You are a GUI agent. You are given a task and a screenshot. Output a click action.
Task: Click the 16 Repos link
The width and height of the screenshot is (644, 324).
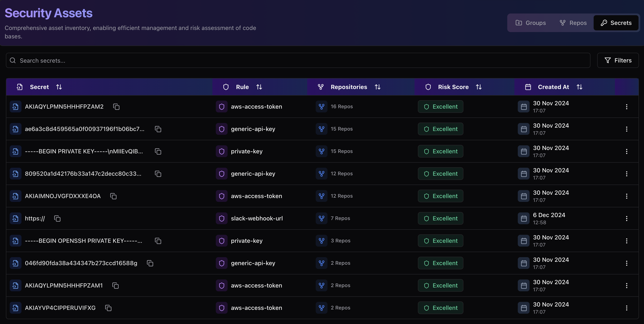click(x=342, y=107)
